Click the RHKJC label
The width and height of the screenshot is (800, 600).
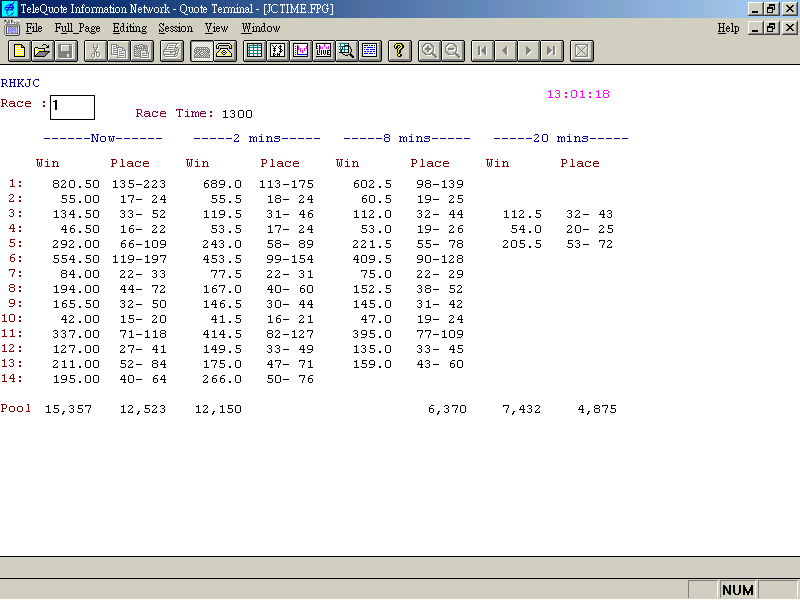[20, 83]
